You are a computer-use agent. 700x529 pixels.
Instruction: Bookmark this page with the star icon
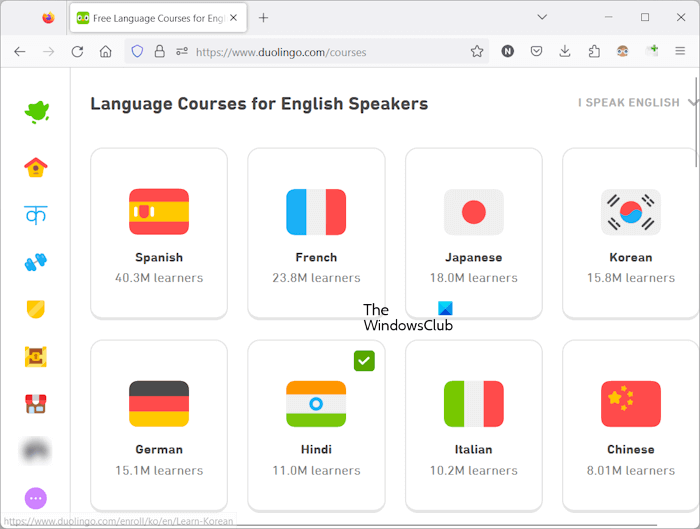tap(477, 52)
